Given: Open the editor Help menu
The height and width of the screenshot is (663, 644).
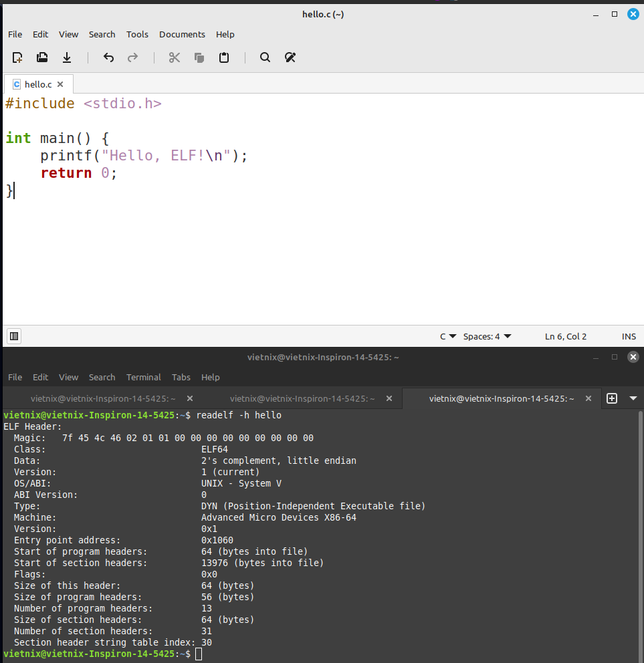Looking at the screenshot, I should 225,34.
